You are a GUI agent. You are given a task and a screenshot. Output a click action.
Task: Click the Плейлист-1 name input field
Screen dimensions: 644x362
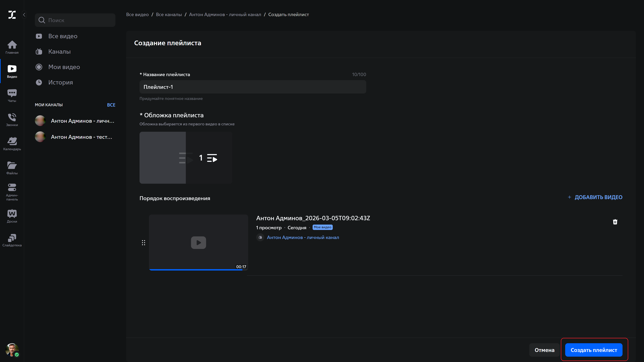[253, 87]
